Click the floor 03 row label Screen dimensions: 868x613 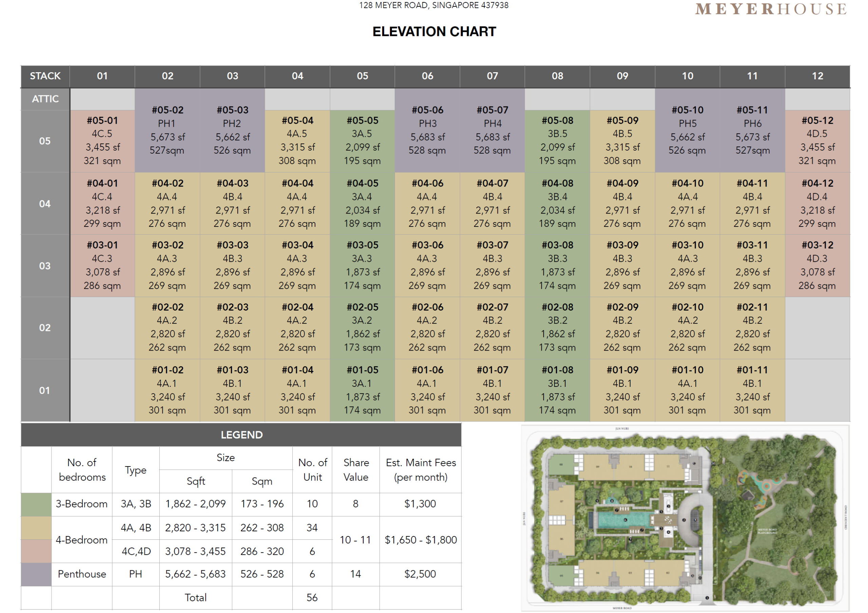pos(45,266)
